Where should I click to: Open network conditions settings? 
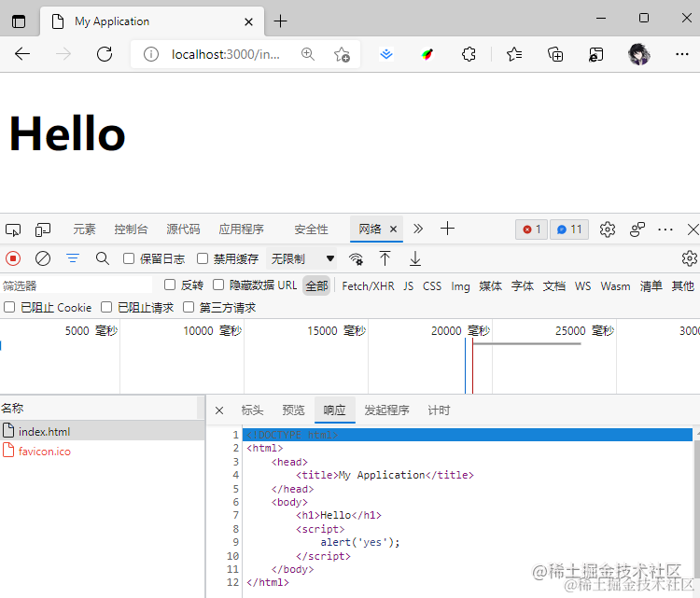tap(356, 258)
